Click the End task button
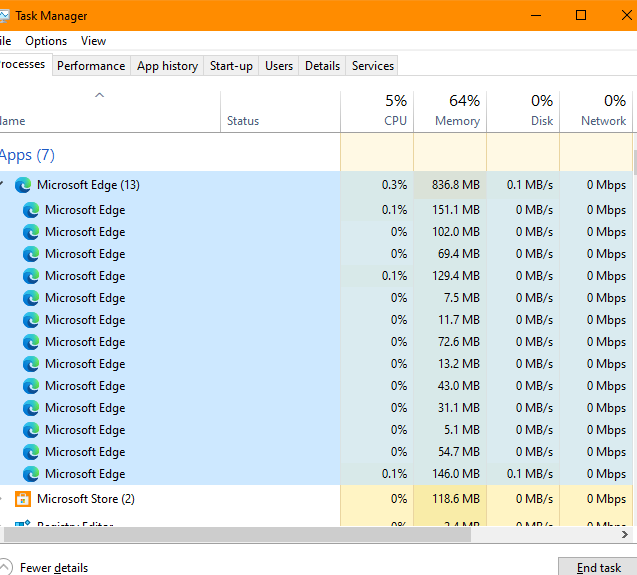The width and height of the screenshot is (637, 575). [598, 567]
